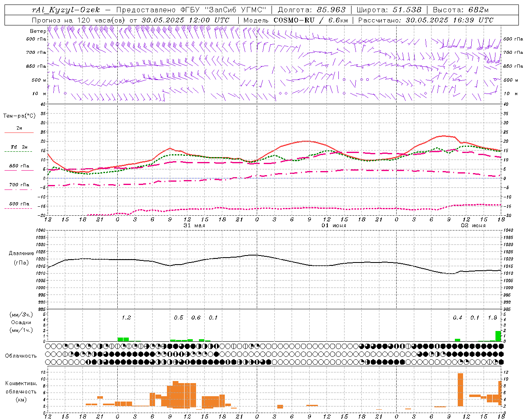Click the 3-hour precipitation value '0.6'
Viewport: 525px width, 420px height.
pyautogui.click(x=196, y=318)
